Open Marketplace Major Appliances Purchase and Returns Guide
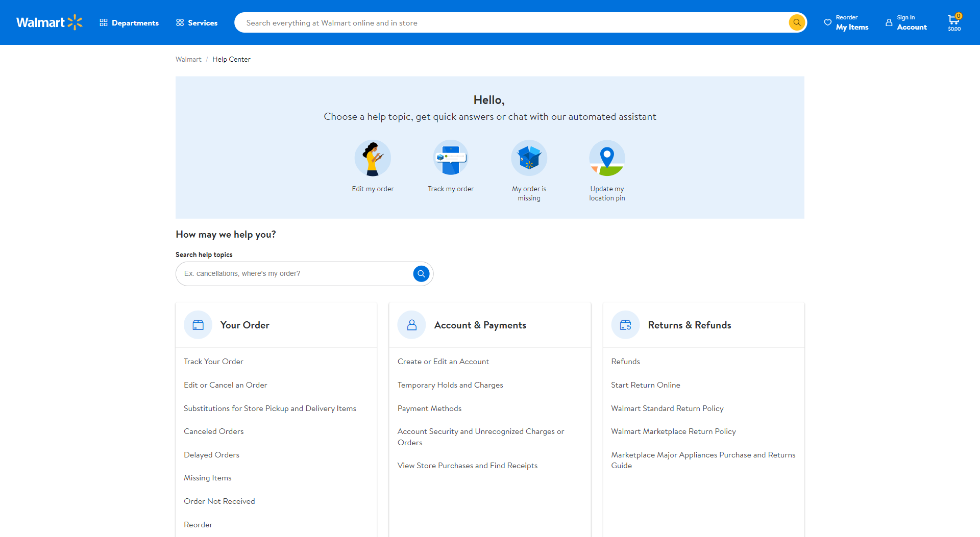Screen dimensions: 980x537 [x=703, y=460]
